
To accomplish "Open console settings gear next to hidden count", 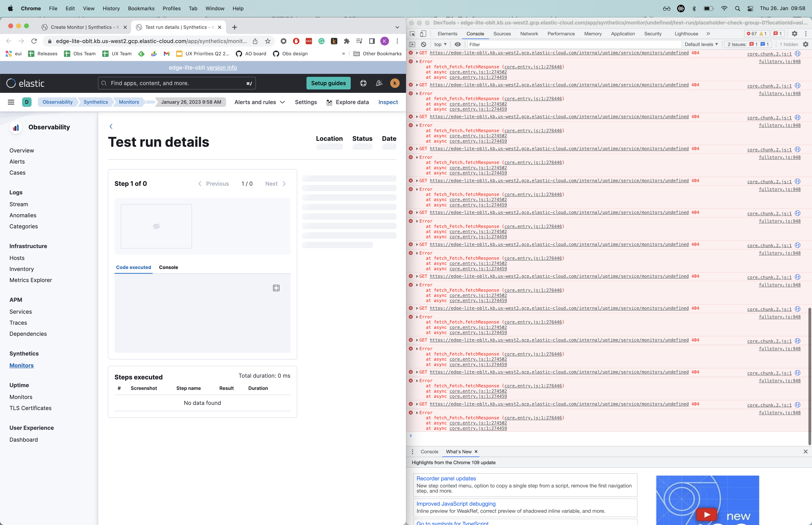I will click(x=805, y=44).
